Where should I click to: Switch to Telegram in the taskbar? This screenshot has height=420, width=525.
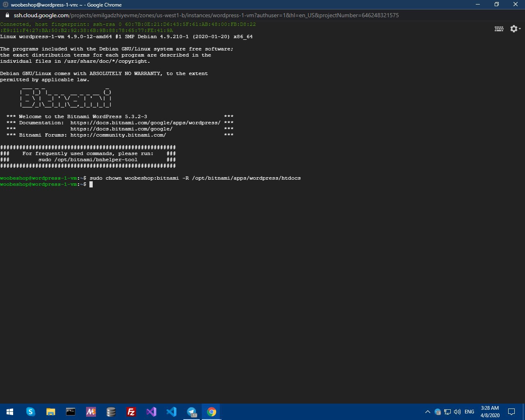click(x=191, y=412)
